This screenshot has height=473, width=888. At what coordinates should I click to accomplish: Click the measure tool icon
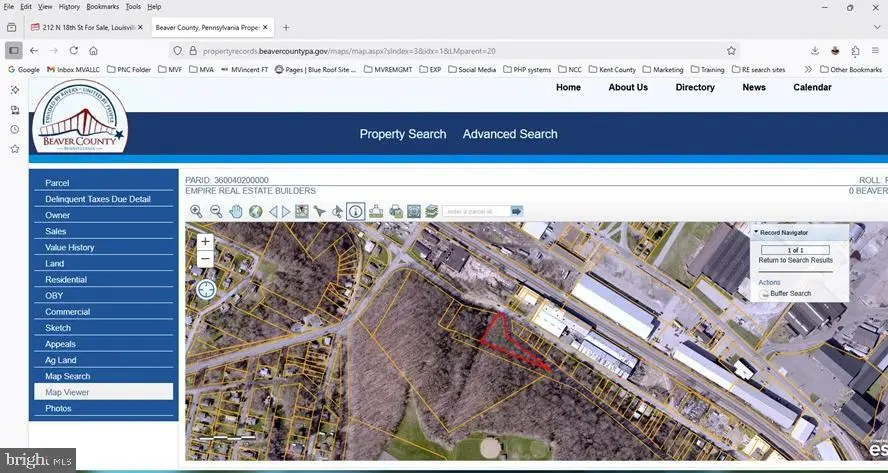coord(376,211)
